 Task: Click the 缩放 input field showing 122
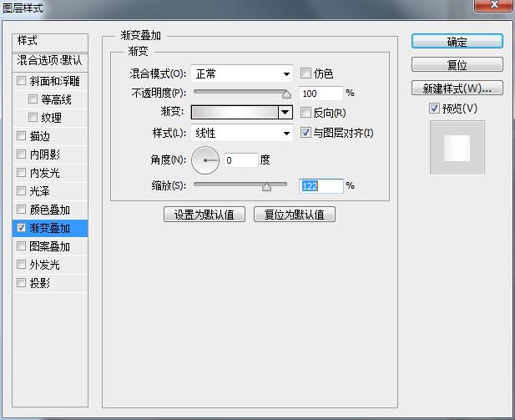pos(321,186)
